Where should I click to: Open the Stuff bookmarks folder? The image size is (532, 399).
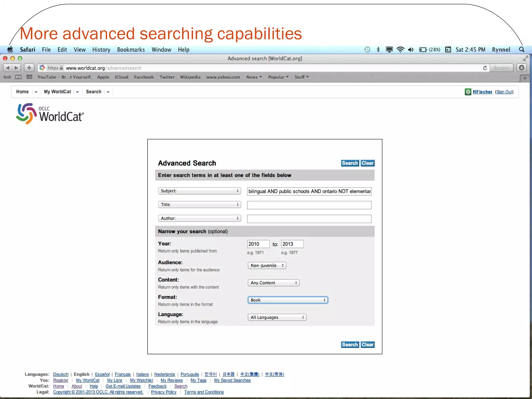coord(302,77)
